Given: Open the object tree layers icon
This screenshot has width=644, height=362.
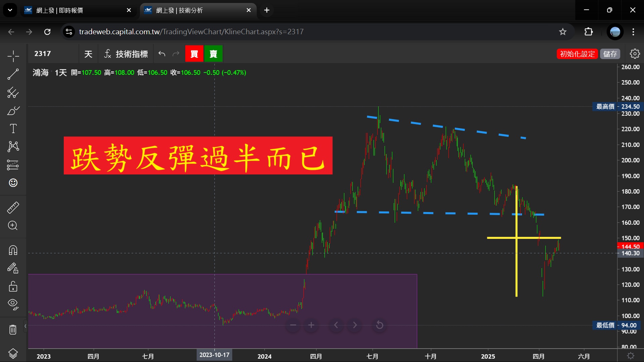Looking at the screenshot, I should point(13,353).
